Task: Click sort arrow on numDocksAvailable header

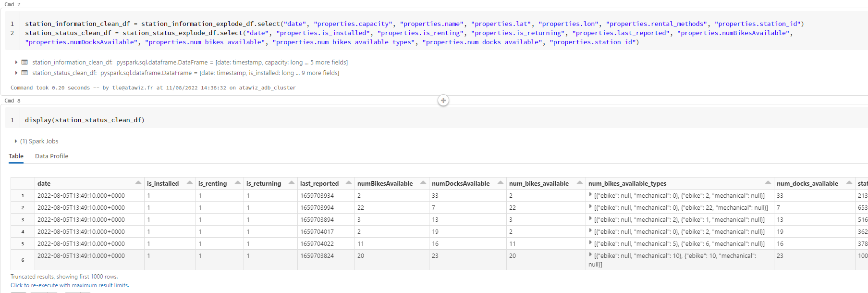Action: [x=501, y=183]
